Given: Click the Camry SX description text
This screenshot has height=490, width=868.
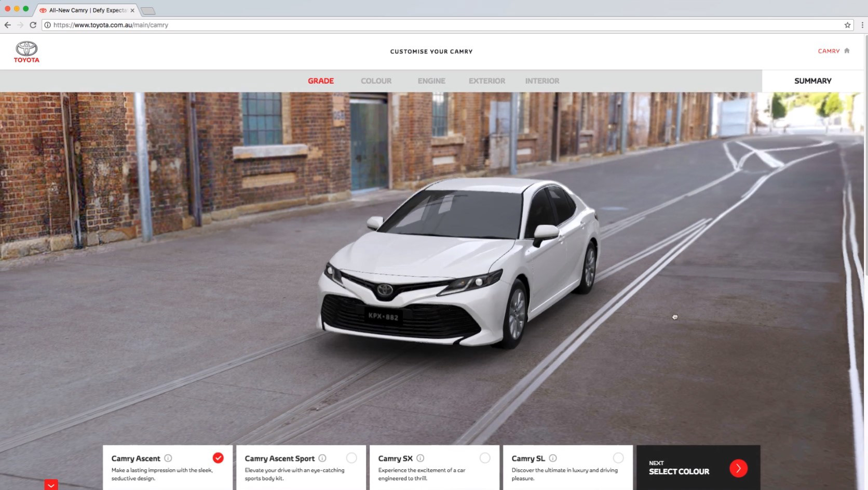Looking at the screenshot, I should click(422, 474).
